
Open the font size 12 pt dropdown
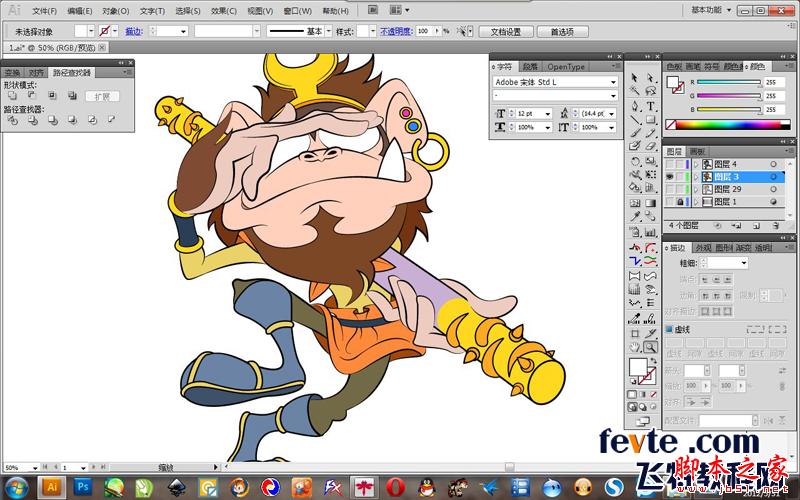pos(547,113)
